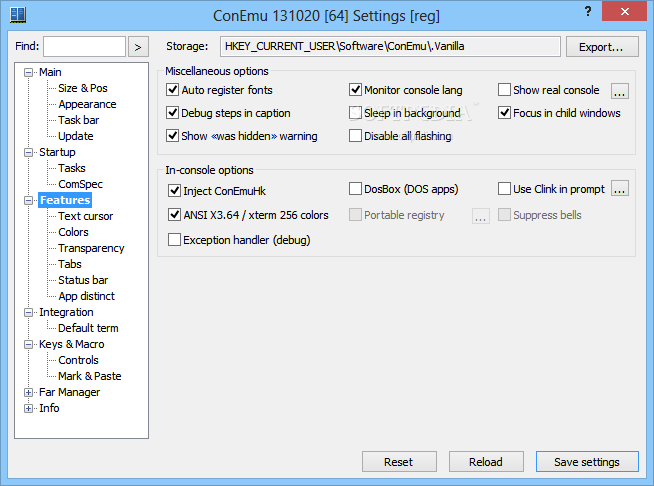This screenshot has height=486, width=654.
Task: Click the Storage registry path field
Action: (x=390, y=46)
